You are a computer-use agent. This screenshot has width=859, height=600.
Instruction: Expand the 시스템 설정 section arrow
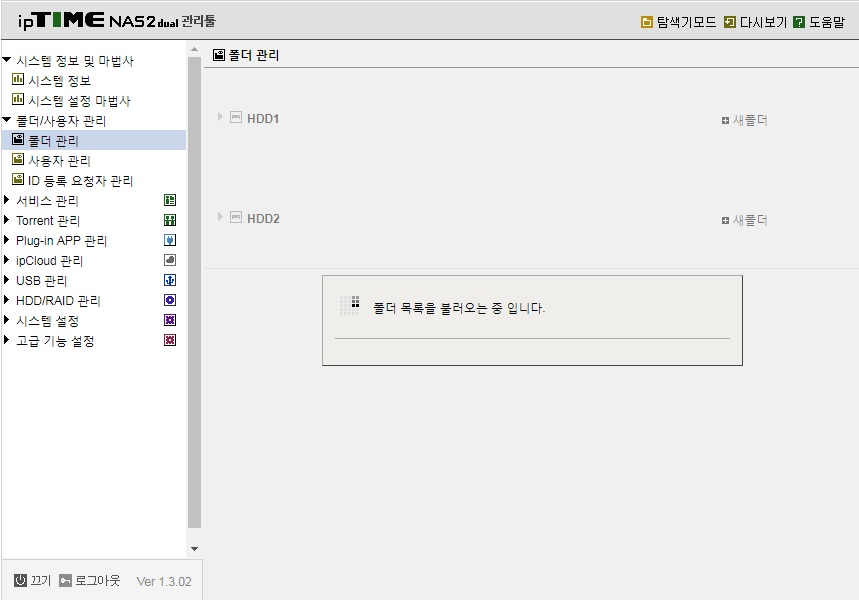click(x=7, y=319)
